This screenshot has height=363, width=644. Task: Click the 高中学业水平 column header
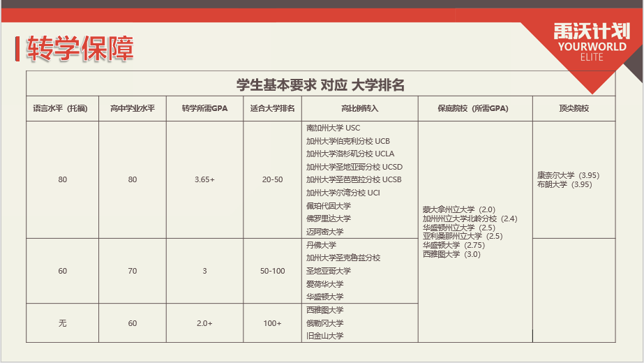(133, 109)
